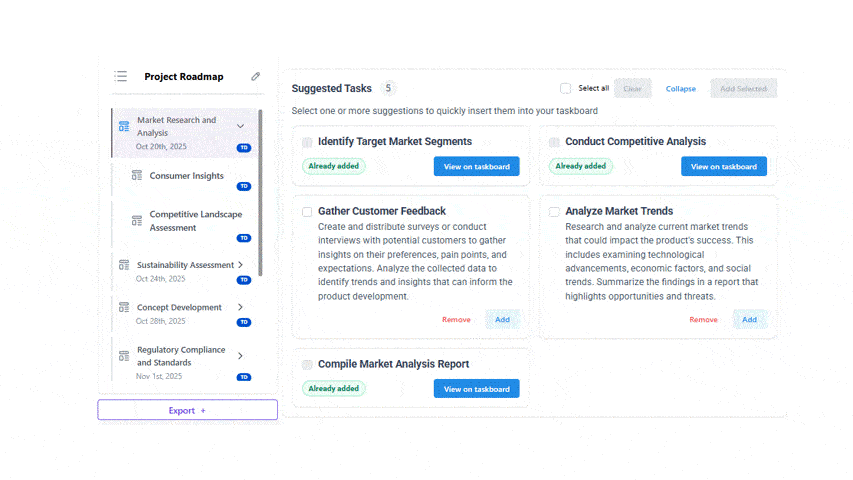
Task: Click the Market Research and Analysis board icon
Action: pos(124,127)
